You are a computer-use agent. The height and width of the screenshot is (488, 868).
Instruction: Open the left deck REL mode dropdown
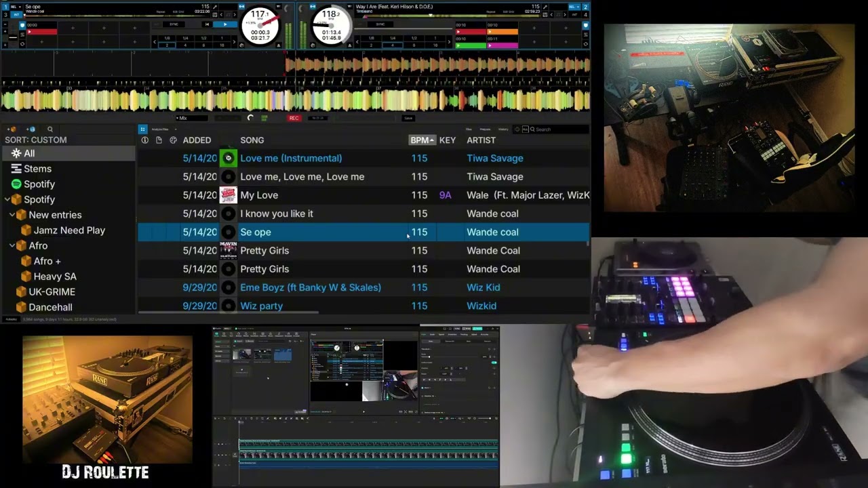[14, 7]
